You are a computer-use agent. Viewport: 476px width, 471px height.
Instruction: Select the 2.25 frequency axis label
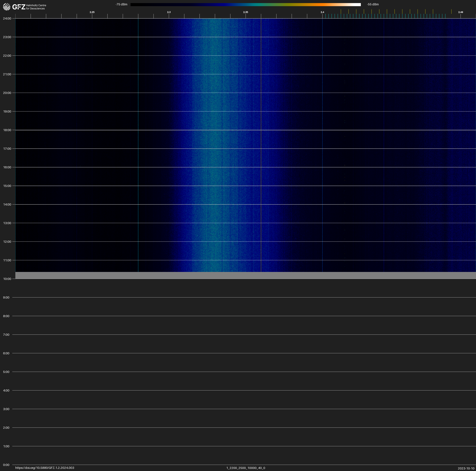tap(92, 12)
